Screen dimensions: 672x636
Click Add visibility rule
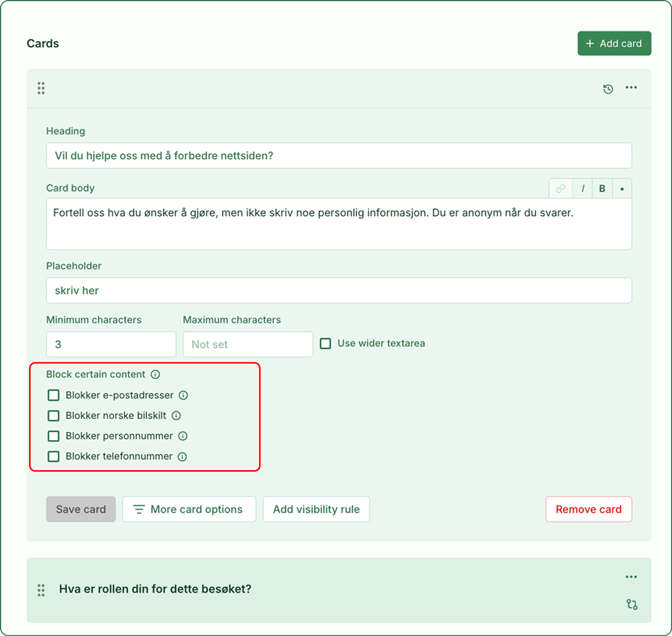point(316,509)
